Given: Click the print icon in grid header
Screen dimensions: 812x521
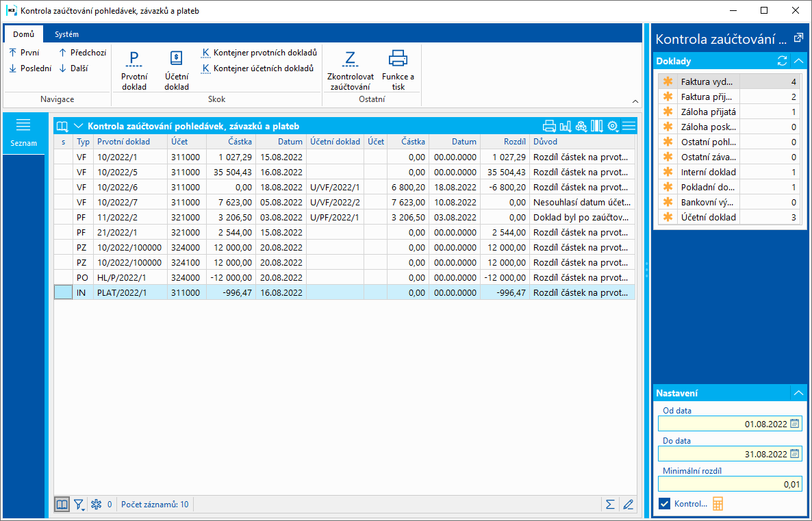Looking at the screenshot, I should pyautogui.click(x=548, y=126).
